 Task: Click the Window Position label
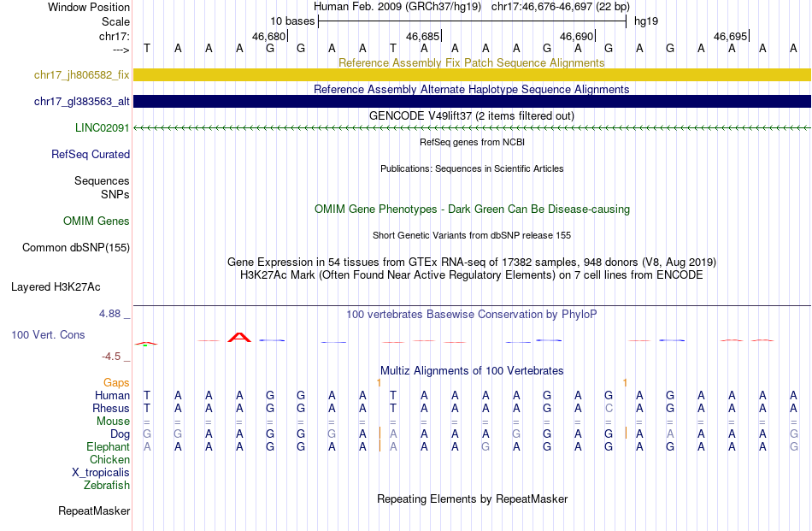coord(89,7)
